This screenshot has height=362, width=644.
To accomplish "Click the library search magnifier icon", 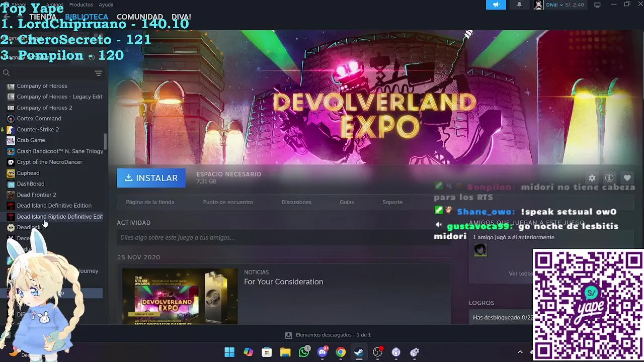I will [7, 73].
